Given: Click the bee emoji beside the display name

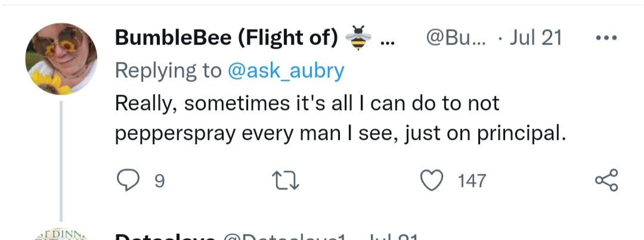Looking at the screenshot, I should point(358,38).
